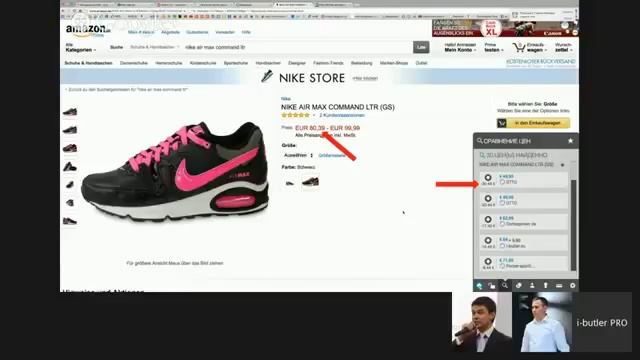Open the Damenschuhe category tab
This screenshot has height=360, width=640.
pyautogui.click(x=133, y=63)
